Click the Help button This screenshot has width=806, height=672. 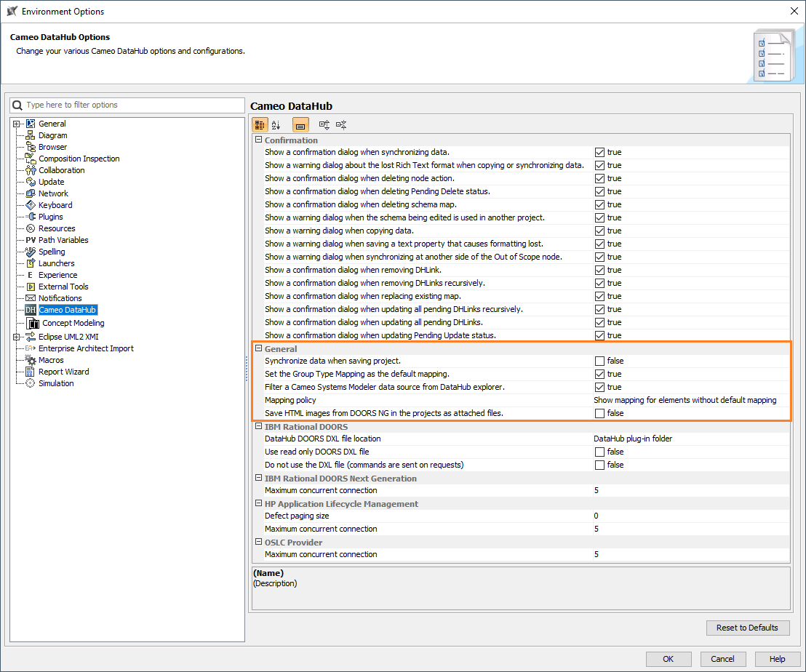click(x=777, y=659)
